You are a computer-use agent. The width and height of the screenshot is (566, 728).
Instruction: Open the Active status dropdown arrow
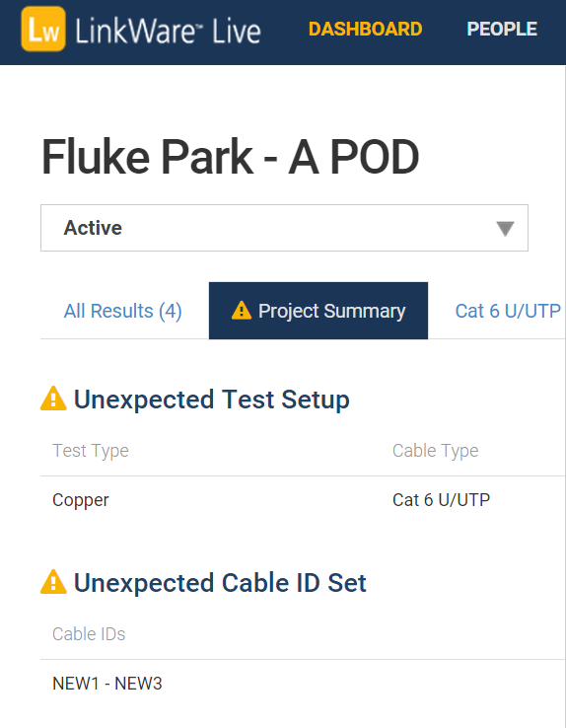point(505,229)
